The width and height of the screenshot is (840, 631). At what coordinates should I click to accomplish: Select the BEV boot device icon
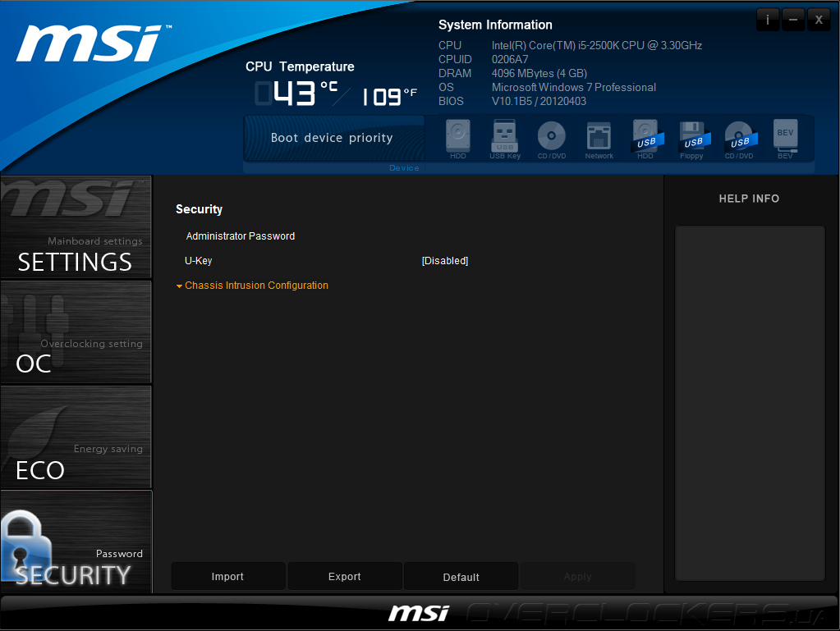pyautogui.click(x=785, y=139)
